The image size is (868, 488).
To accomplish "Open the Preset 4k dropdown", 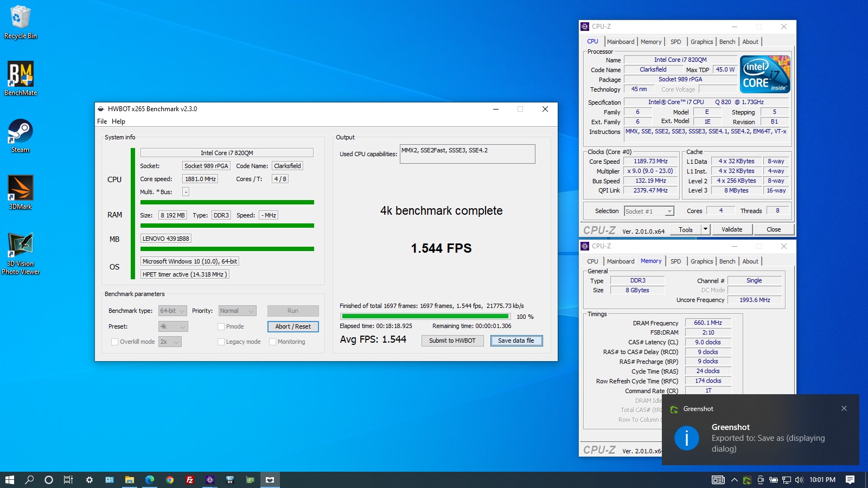I will pos(173,326).
